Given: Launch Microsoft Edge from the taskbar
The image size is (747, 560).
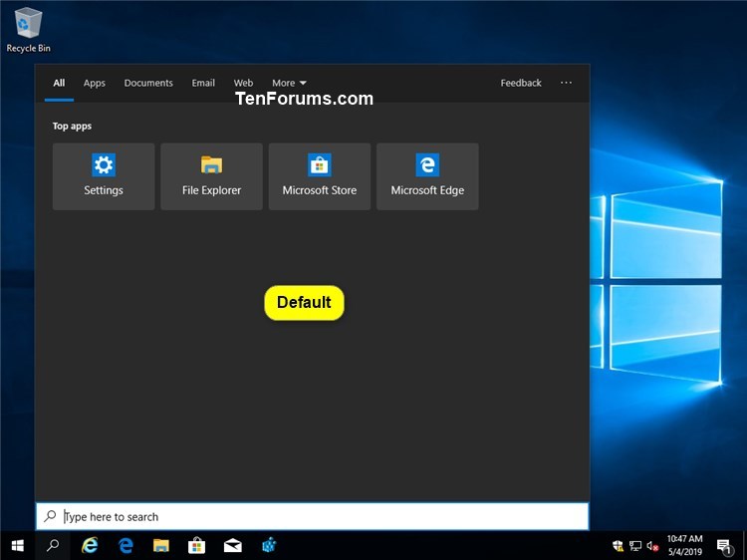Looking at the screenshot, I should [x=125, y=545].
